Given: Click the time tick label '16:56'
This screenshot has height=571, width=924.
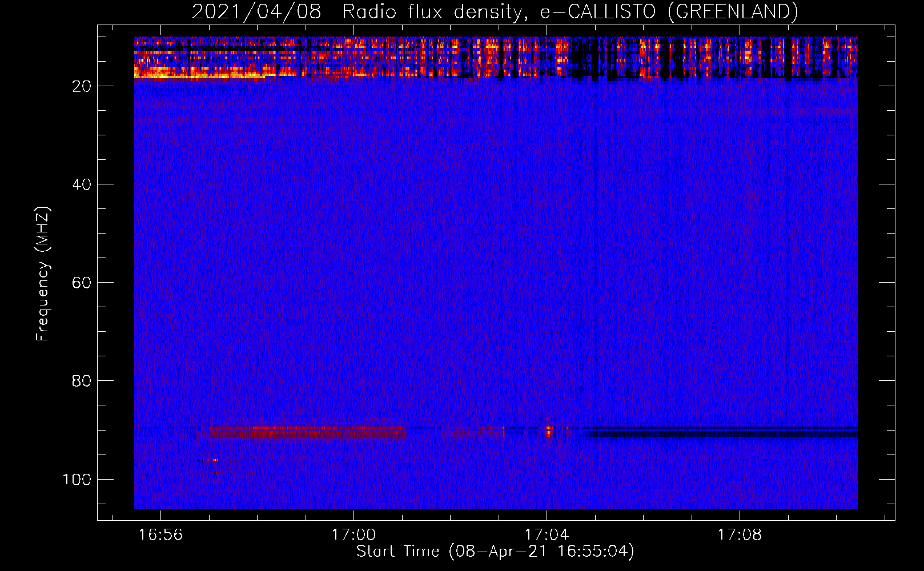Looking at the screenshot, I should (160, 535).
